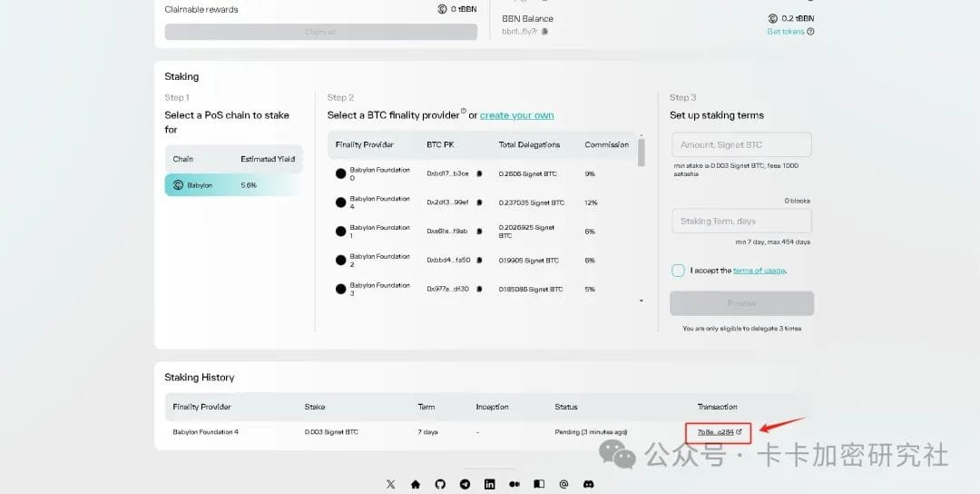Visit the LinkedIn page via footer icon
Viewport: 980px width, 494px height.
click(490, 484)
